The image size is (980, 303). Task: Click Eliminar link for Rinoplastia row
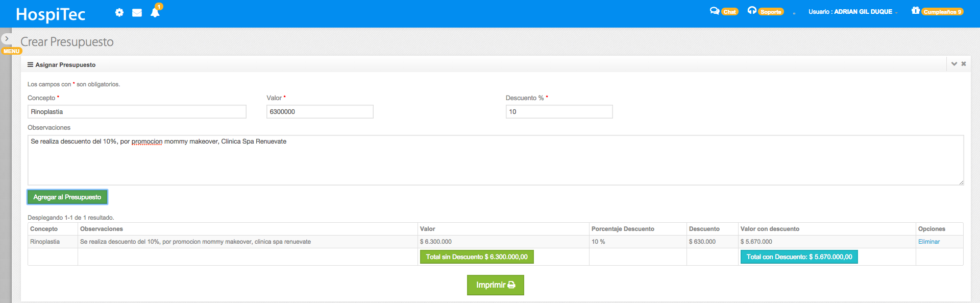pos(928,242)
